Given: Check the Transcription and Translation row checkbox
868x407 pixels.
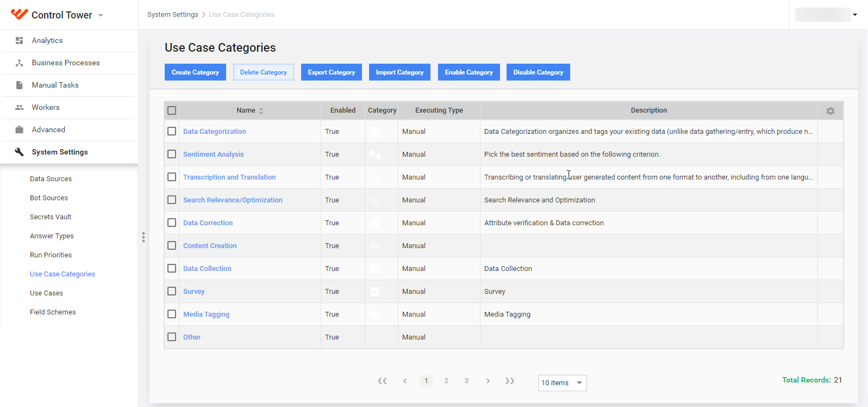Looking at the screenshot, I should (172, 177).
